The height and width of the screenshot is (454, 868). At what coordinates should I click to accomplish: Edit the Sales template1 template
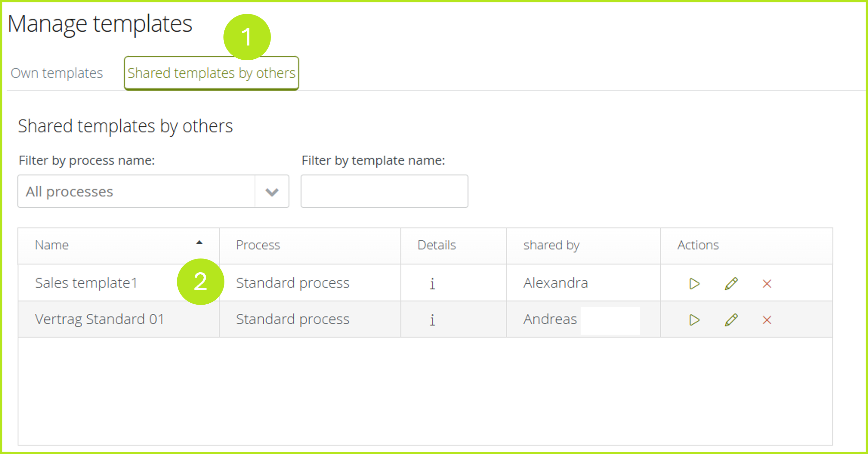pos(731,284)
